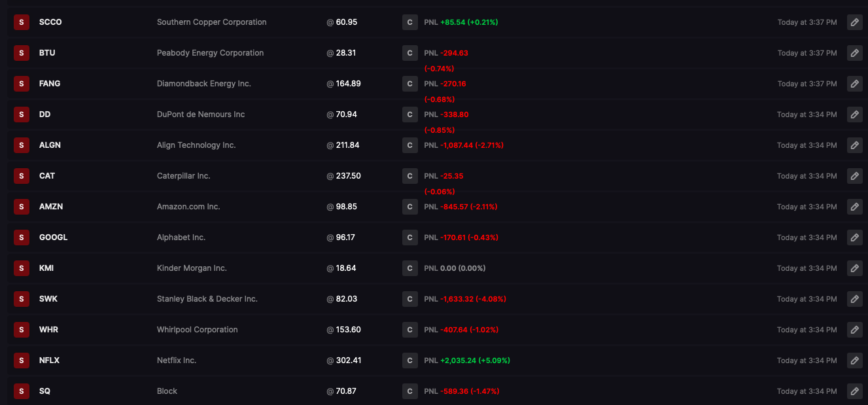Click the edit pencil icon for NFLX
Image resolution: width=868 pixels, height=405 pixels.
[854, 361]
